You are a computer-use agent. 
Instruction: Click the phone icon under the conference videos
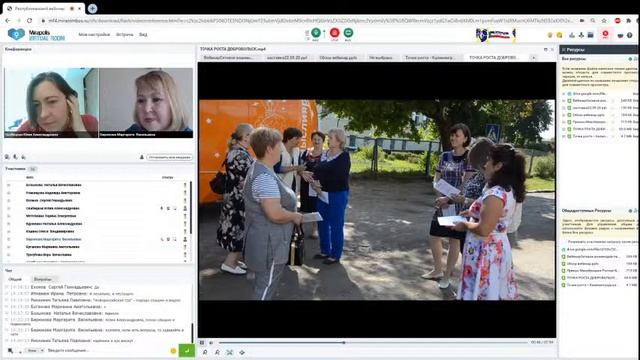click(x=16, y=157)
